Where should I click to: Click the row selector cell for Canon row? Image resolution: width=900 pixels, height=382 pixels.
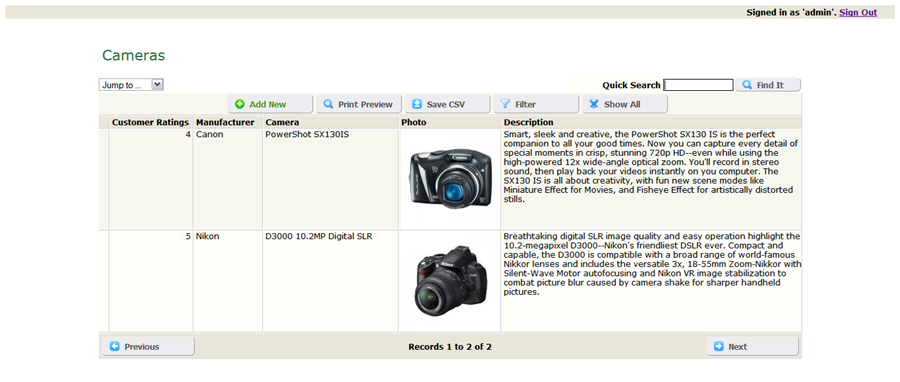(x=104, y=179)
